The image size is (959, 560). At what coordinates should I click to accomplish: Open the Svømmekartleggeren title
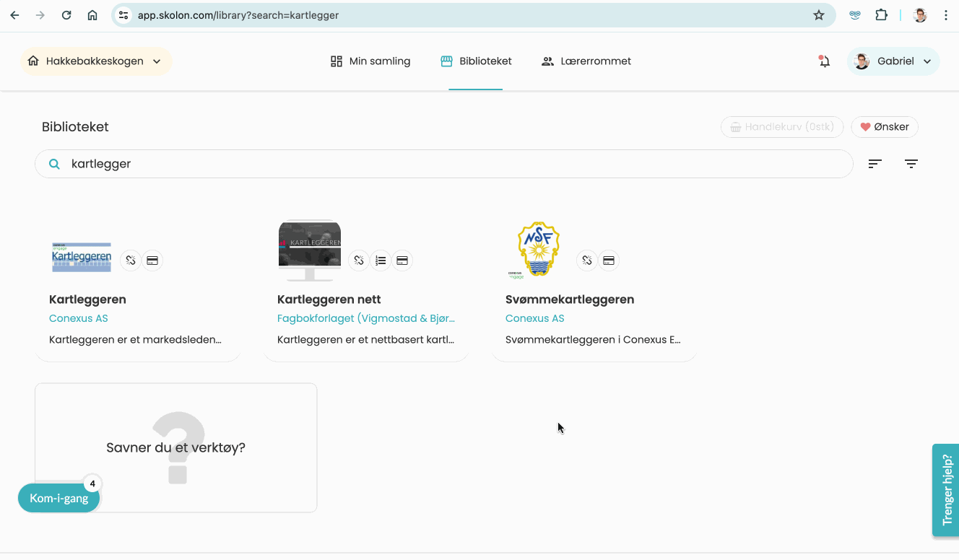[570, 299]
